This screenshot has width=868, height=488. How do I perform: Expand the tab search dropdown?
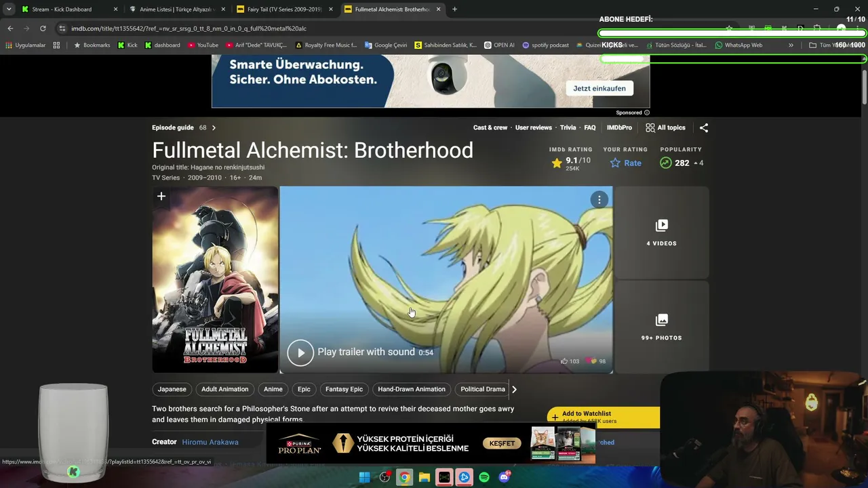click(9, 9)
